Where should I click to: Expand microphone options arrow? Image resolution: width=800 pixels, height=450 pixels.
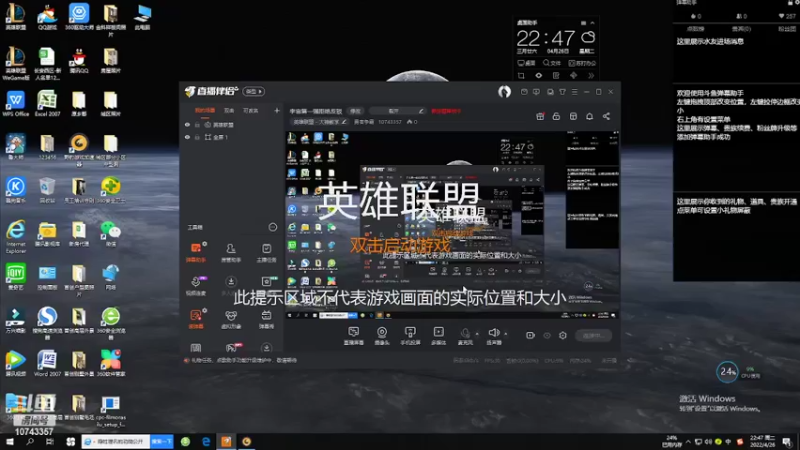coord(477,334)
